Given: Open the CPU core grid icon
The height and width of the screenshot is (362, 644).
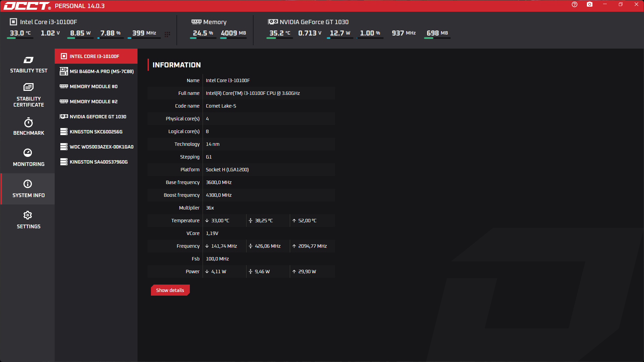Looking at the screenshot, I should point(167,34).
